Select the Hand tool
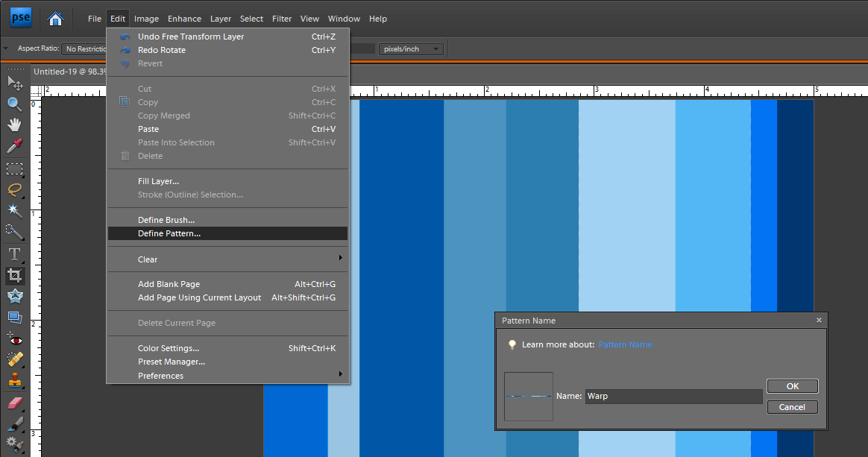 pos(14,125)
